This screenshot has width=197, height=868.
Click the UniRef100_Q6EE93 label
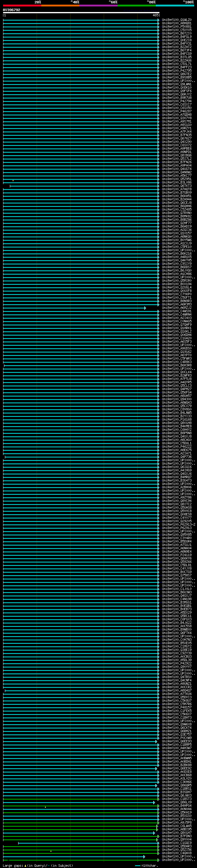click(176, 741)
